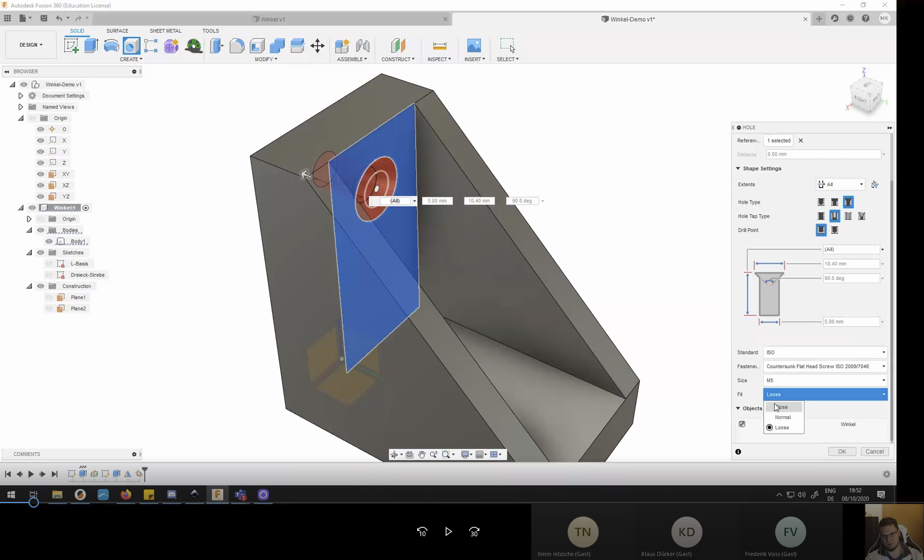Open the Standard ISO dropdown
The image size is (924, 560).
pyautogui.click(x=825, y=353)
